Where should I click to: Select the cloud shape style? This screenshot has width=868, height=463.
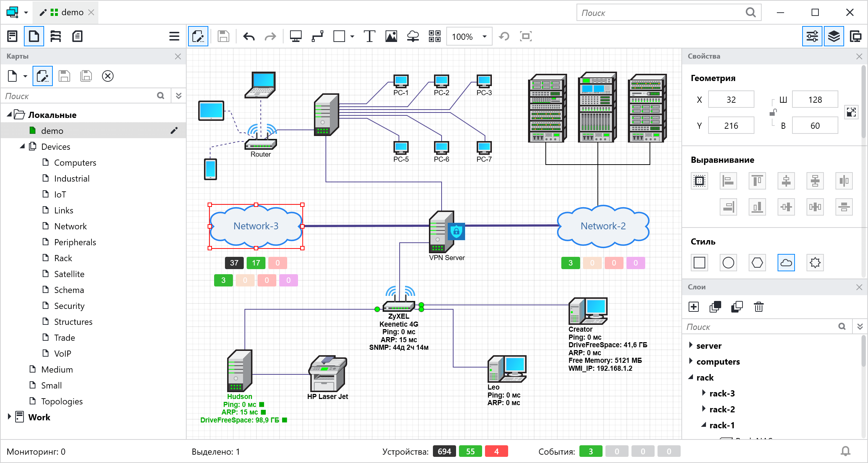pyautogui.click(x=786, y=263)
